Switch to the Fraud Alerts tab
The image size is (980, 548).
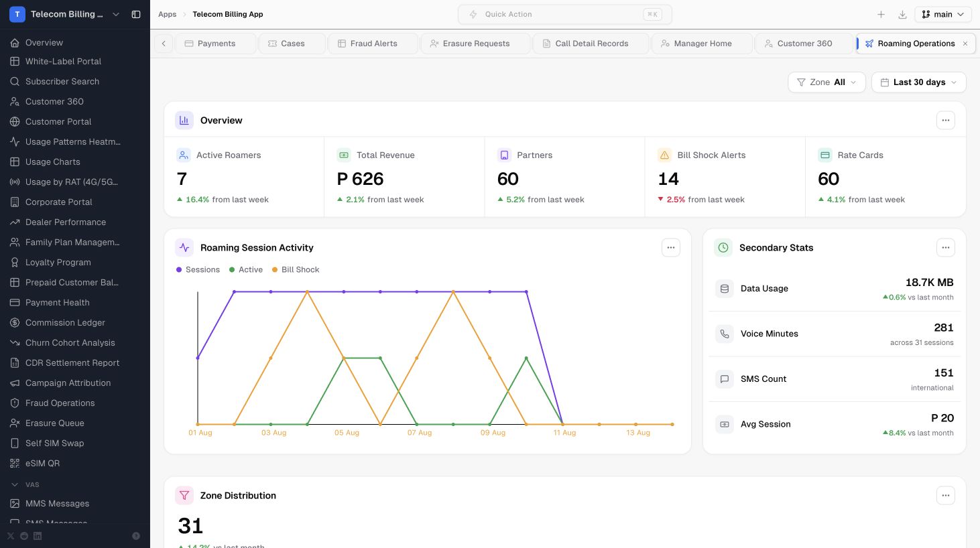point(373,44)
